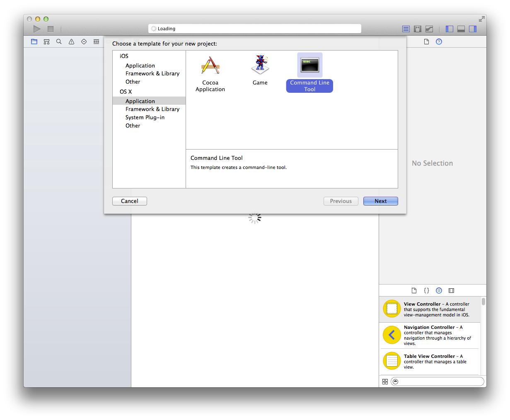Toggle the Debug area visibility
Viewport: 510px width, 420px height.
tap(461, 29)
